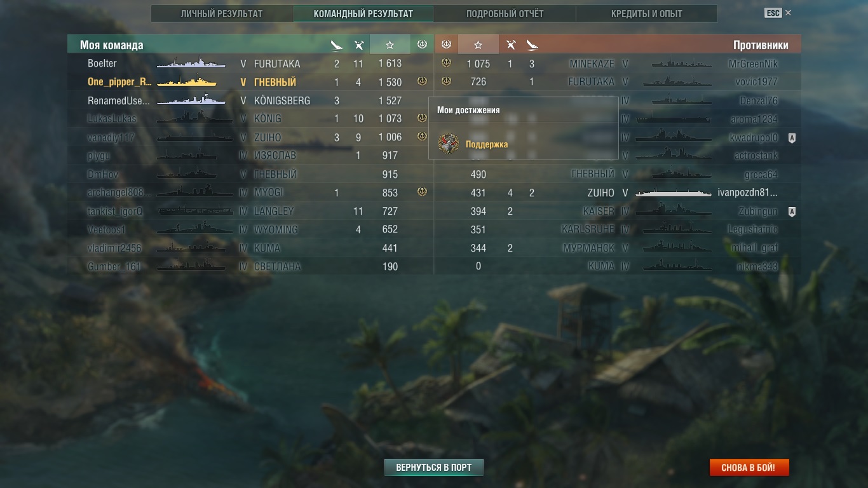Image resolution: width=868 pixels, height=488 pixels.
Task: Click ships destroyed icon in my team header
Action: 337,44
